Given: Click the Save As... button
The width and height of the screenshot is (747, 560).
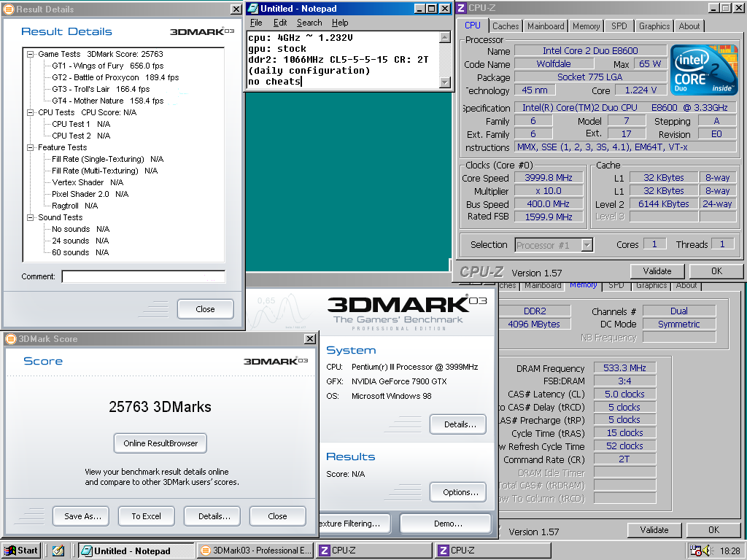Looking at the screenshot, I should tap(80, 516).
